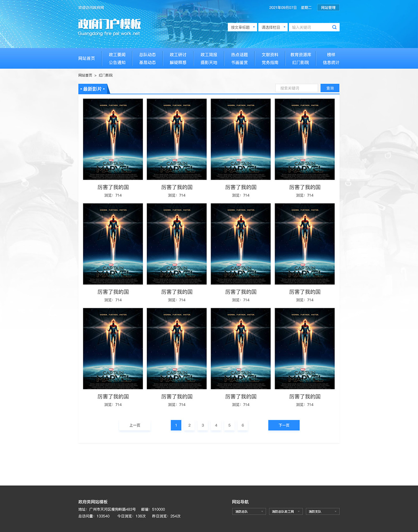This screenshot has height=532, width=418.
Task: Click the 欢迎访问政府网 welcome text
Action: (x=91, y=8)
